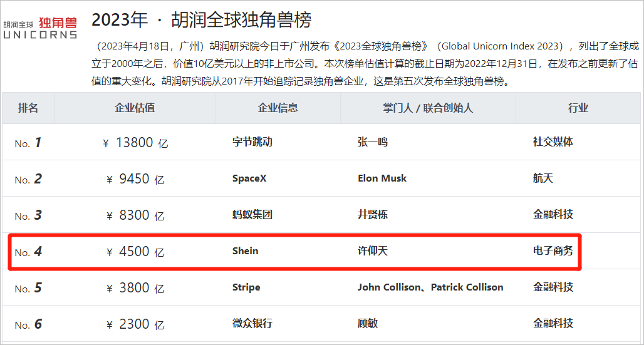Click the page title 2023年 · 胡润全球独角兽榜
Screen dimensions: 644x345
201,21
